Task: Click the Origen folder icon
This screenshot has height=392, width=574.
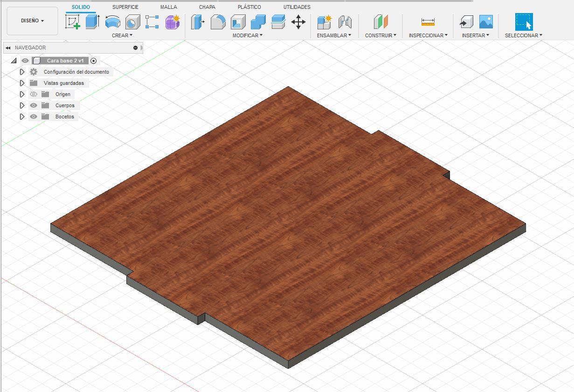Action: point(45,94)
